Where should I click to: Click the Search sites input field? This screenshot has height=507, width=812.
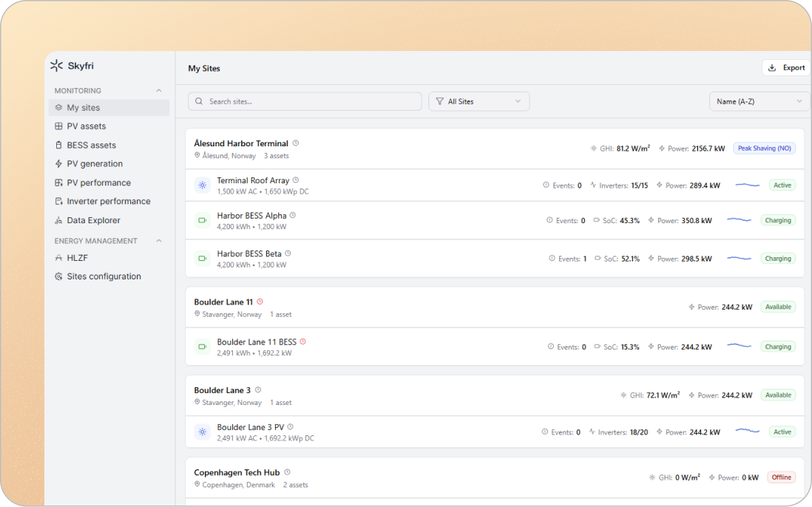click(x=305, y=101)
